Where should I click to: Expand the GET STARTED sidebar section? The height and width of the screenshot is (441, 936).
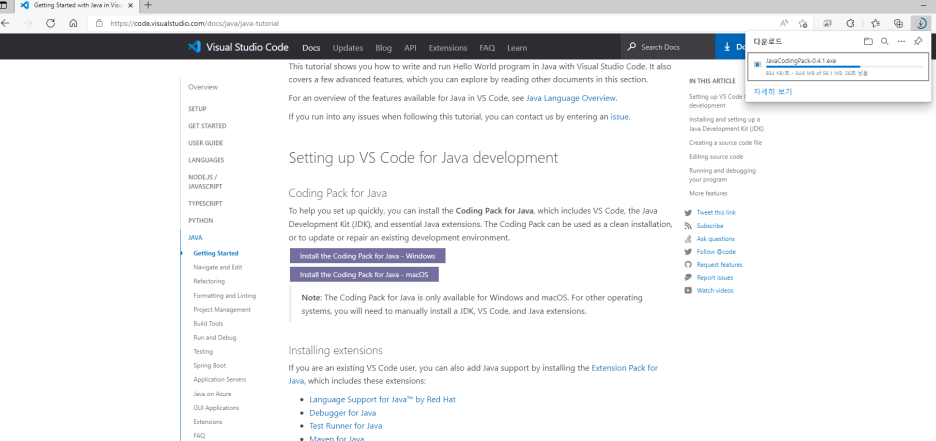[207, 126]
